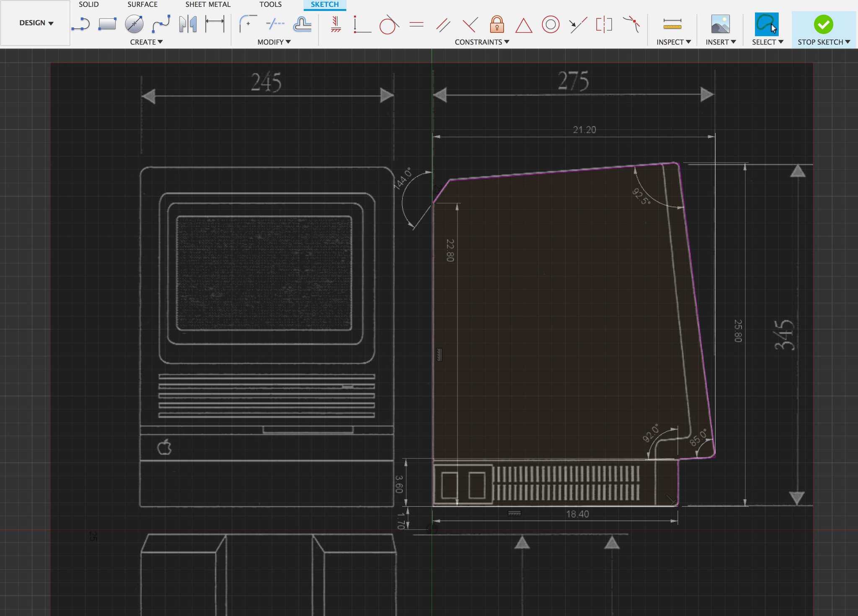Viewport: 858px width, 616px height.
Task: Apply the Collinear constraint
Action: click(x=578, y=25)
